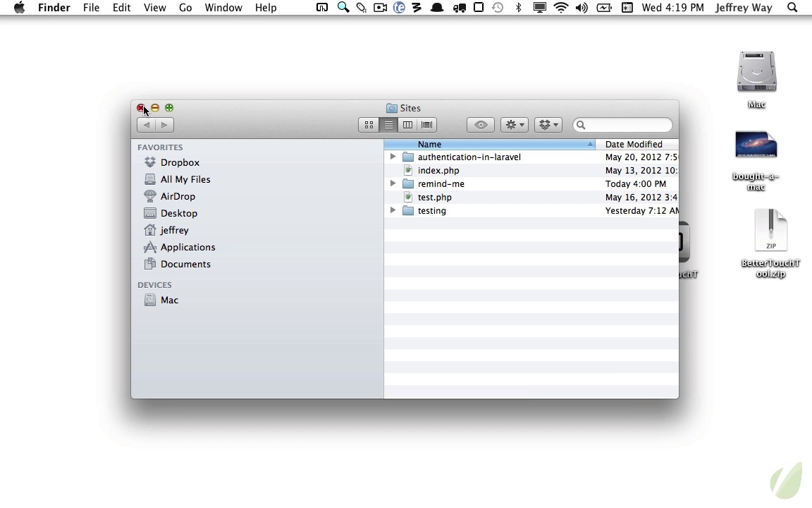Viewport: 812px width, 508px height.
Task: Open the Go menu
Action: pos(185,8)
